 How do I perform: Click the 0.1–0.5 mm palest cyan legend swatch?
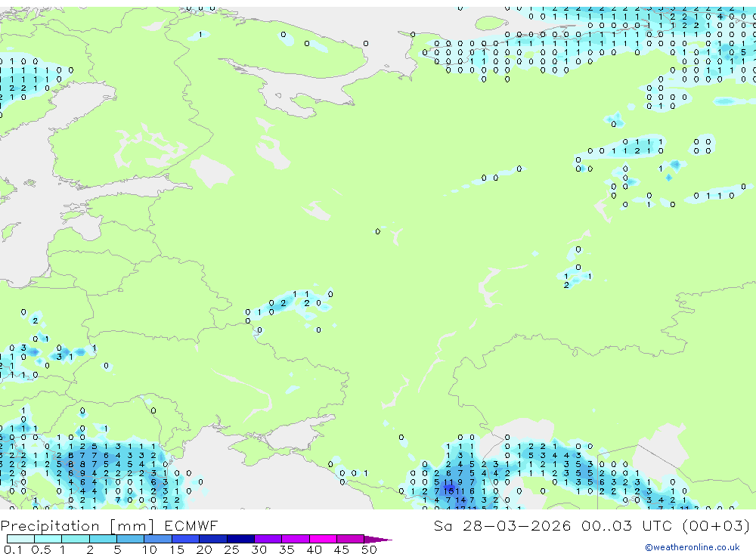[x=20, y=539]
